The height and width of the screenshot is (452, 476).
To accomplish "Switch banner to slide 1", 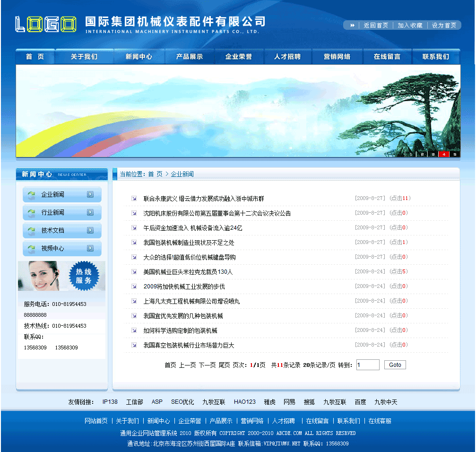I will [x=411, y=154].
